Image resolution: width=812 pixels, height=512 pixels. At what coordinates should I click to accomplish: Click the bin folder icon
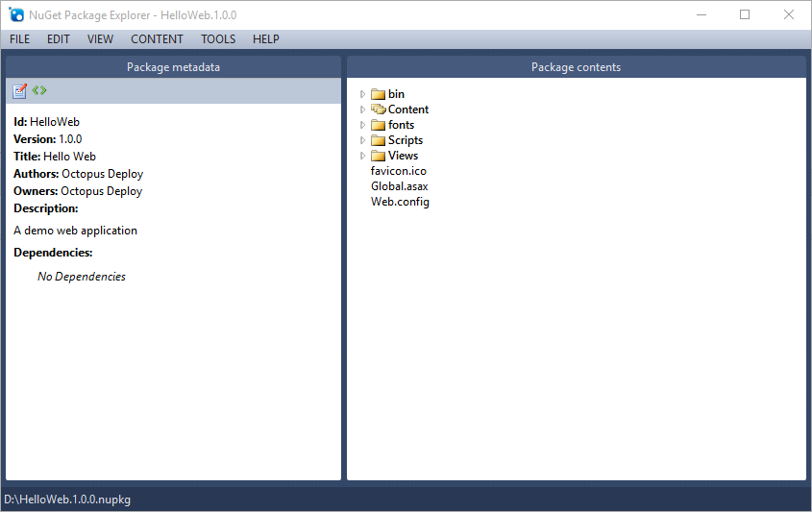(x=379, y=94)
